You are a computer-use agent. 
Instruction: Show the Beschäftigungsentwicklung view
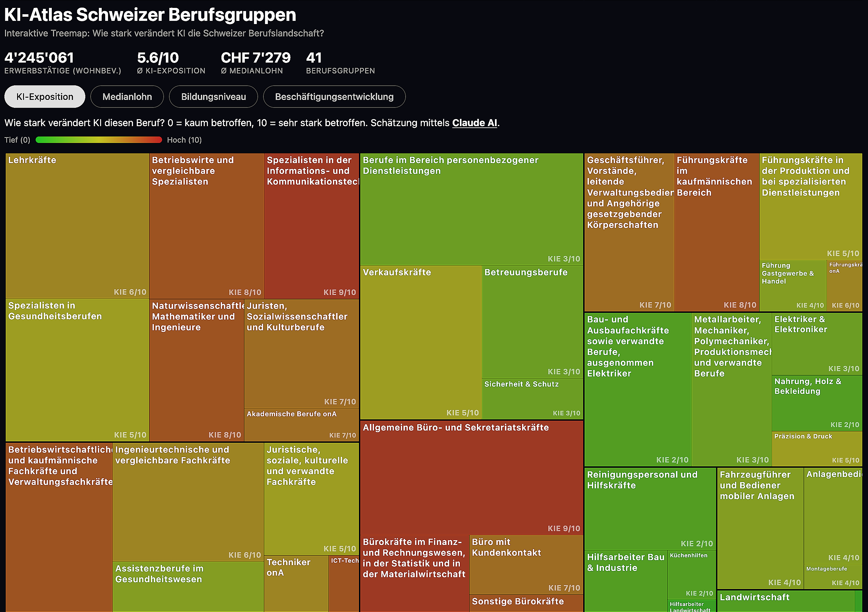pyautogui.click(x=334, y=97)
